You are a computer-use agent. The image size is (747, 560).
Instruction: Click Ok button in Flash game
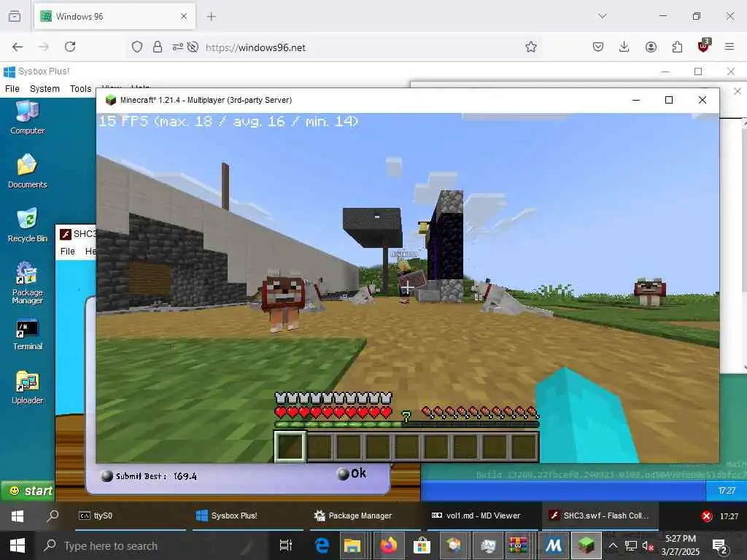[x=352, y=473]
